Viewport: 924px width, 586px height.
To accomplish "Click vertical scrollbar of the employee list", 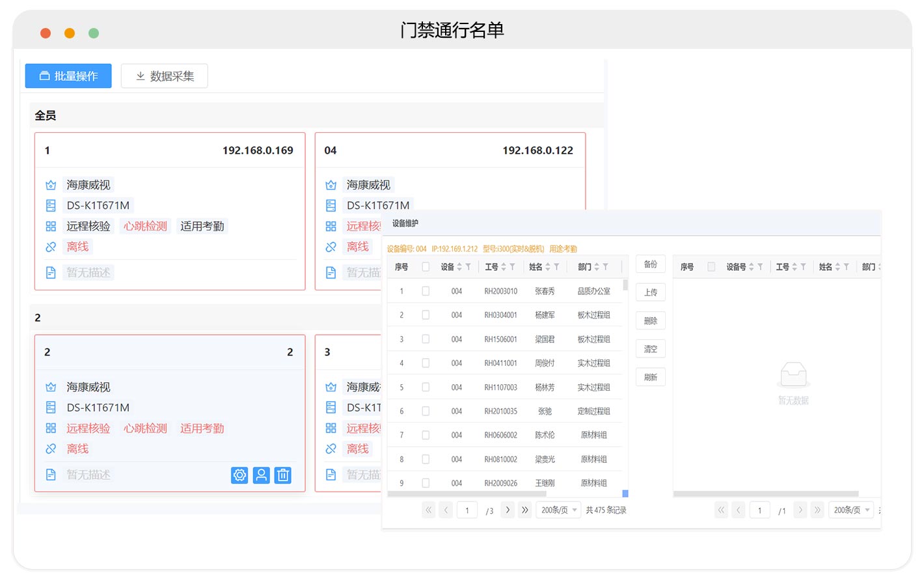I will (x=625, y=285).
